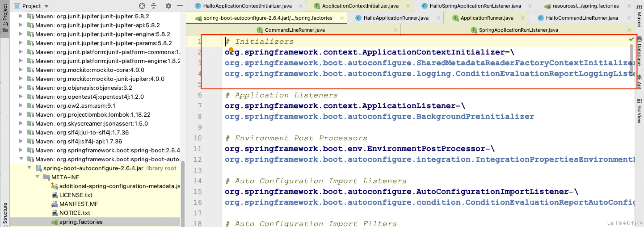Switch to resources spring.factories tab
Screen dimensions: 644x227
click(x=585, y=6)
